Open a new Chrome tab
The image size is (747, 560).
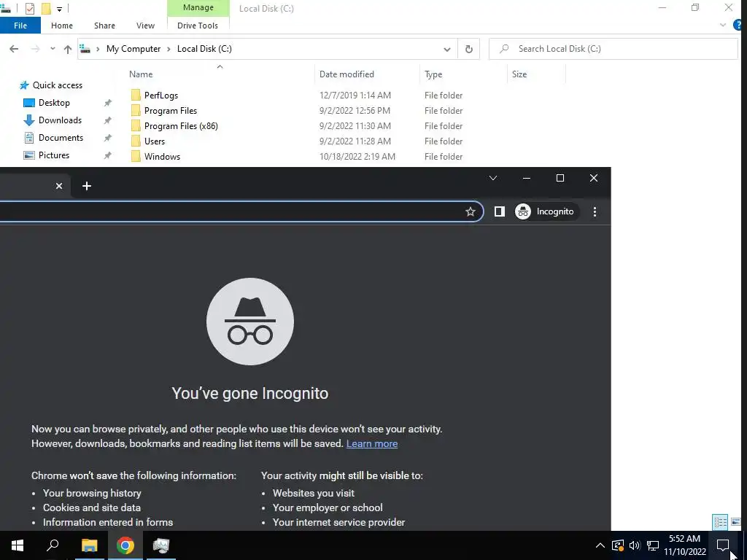tap(87, 186)
